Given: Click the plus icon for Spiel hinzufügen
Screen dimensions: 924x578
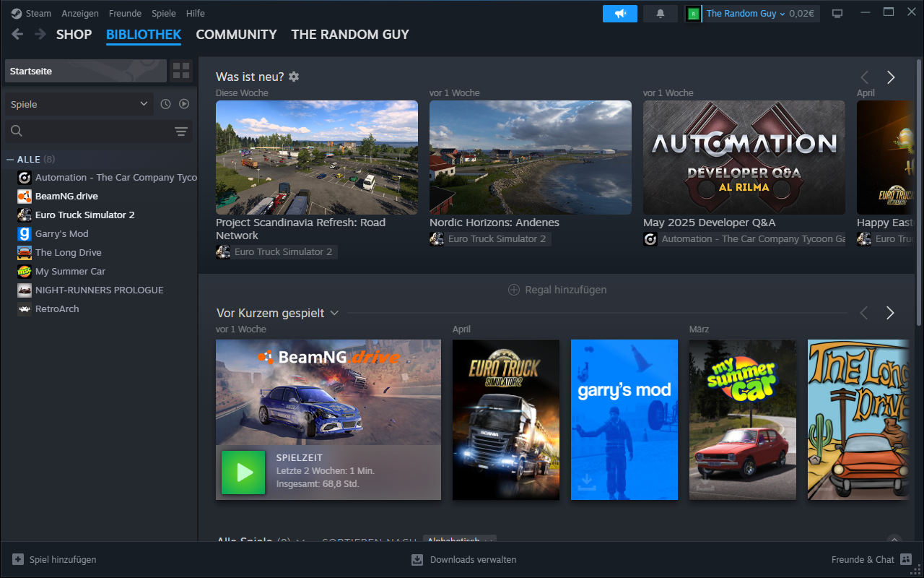Looking at the screenshot, I should point(18,559).
